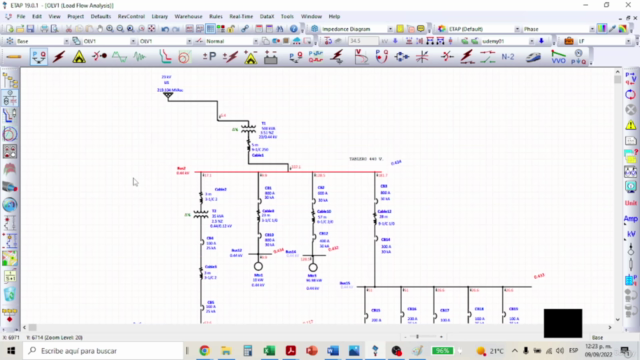Screen dimensions: 640x360
Task: Select the Edit mode pencil icon
Action: (13, 57)
